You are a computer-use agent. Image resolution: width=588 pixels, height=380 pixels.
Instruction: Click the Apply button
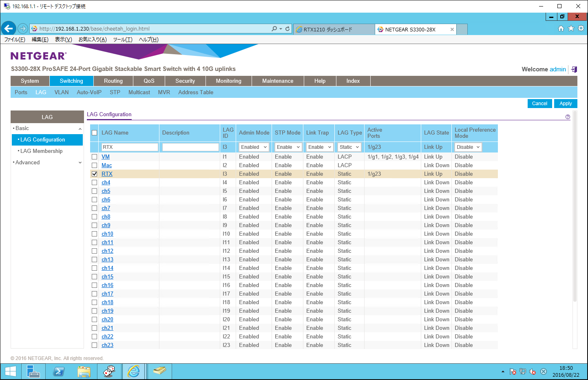pyautogui.click(x=566, y=104)
